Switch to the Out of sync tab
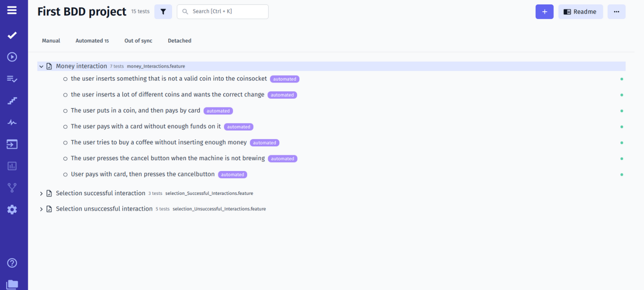This screenshot has width=644, height=290. 138,40
